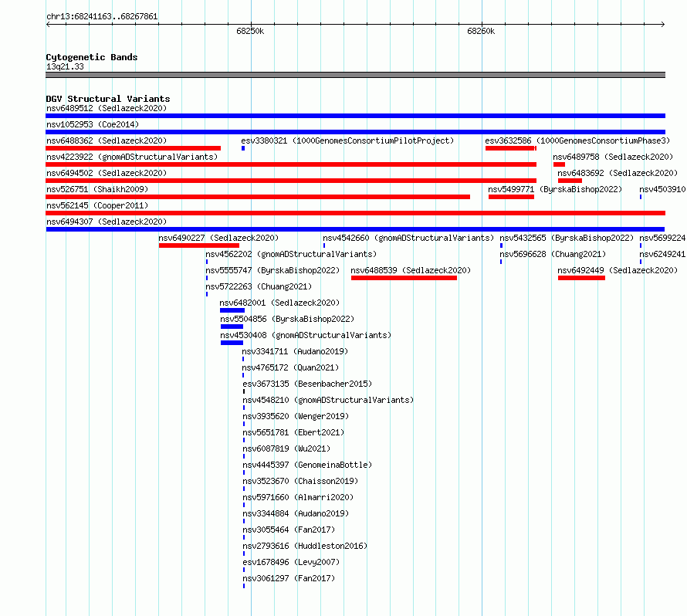Select the red bar under nsv526751
The width and height of the screenshot is (687, 616).
click(258, 197)
